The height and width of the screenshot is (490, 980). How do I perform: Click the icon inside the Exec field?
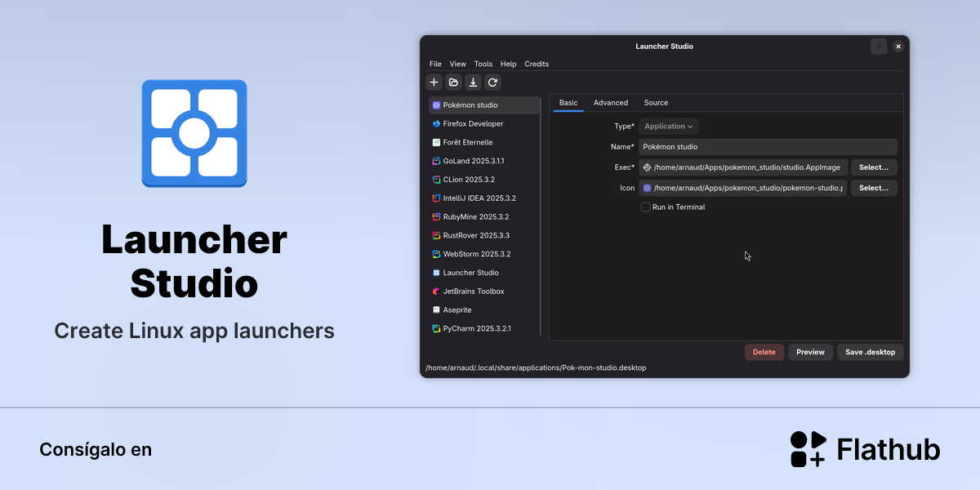647,167
